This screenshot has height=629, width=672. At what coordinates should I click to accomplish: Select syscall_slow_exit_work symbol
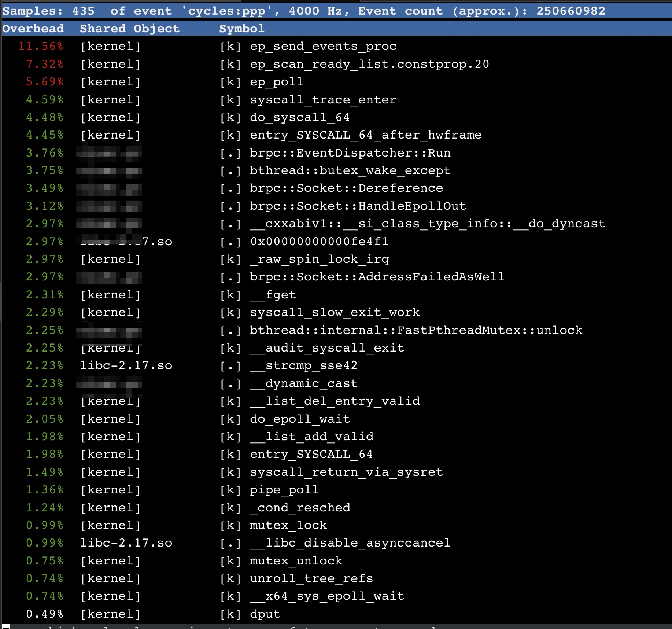point(335,312)
